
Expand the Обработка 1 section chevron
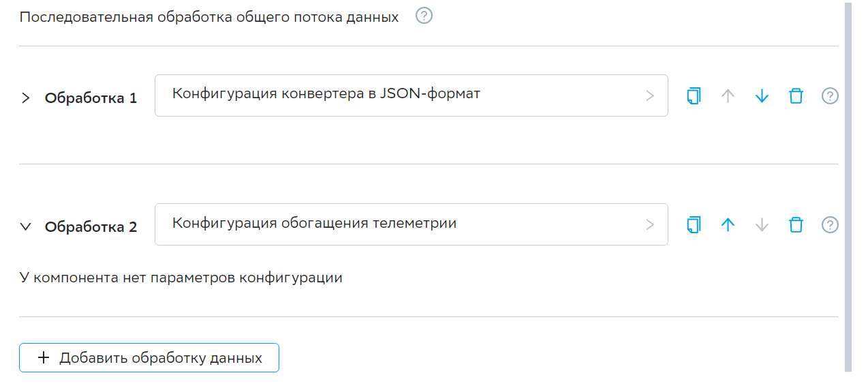pyautogui.click(x=26, y=98)
